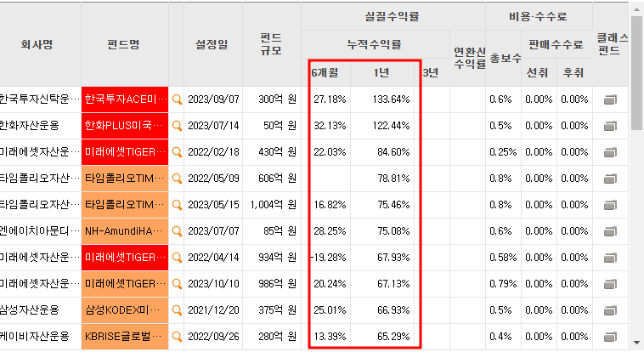Screen dimensions: 644x352
Task: Select 미래에셋TIGER fund set 2023/10/10
Action: click(125, 284)
